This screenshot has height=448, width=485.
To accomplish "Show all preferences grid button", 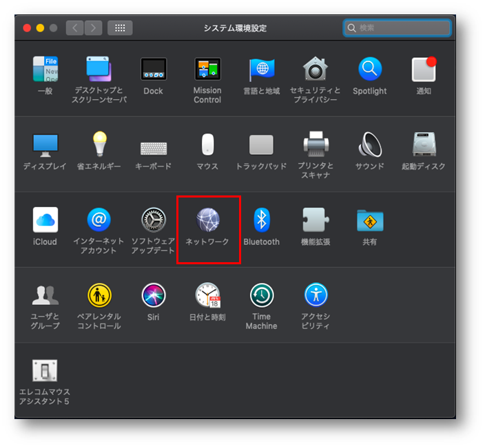I will (120, 28).
